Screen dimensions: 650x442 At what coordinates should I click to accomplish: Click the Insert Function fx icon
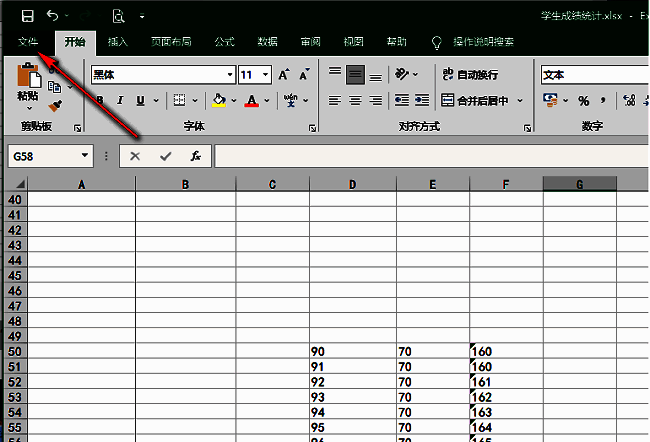point(196,156)
